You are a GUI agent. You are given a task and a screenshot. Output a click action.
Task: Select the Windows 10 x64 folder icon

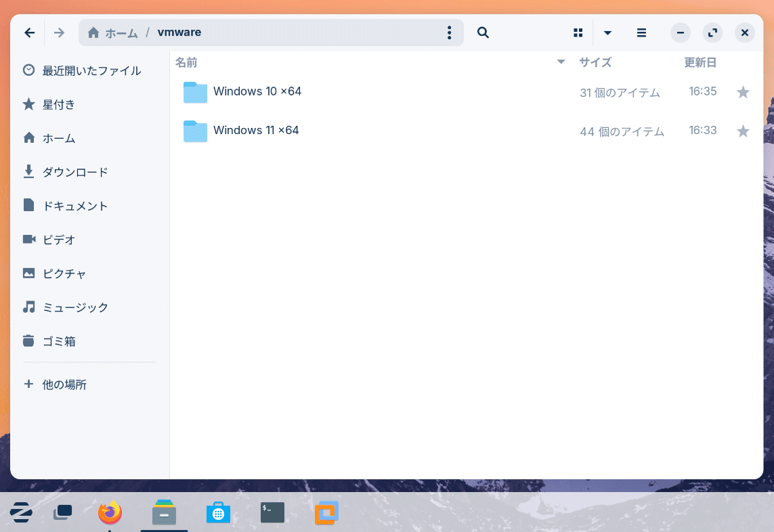tap(195, 92)
